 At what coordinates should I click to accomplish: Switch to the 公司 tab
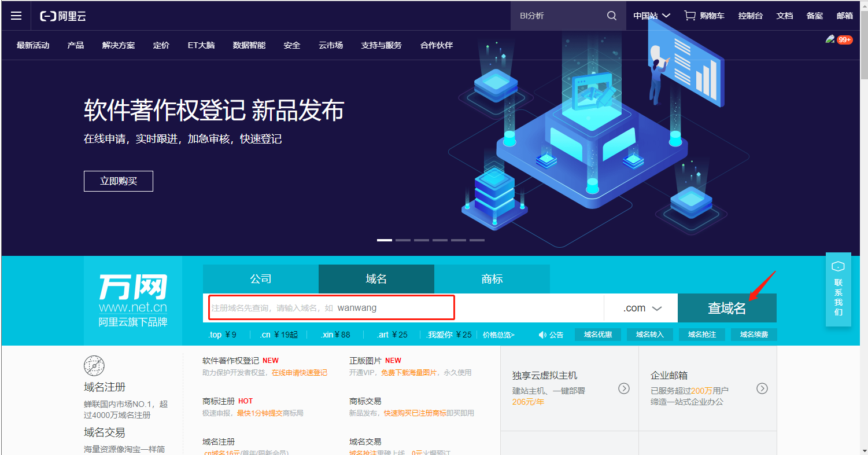(x=261, y=279)
